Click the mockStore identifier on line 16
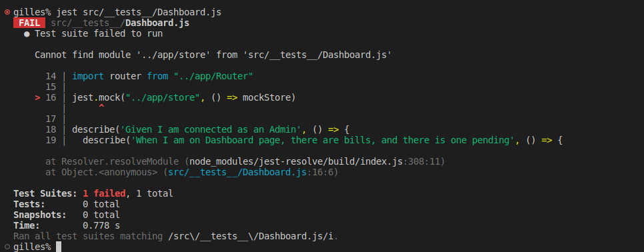The image size is (644, 252). point(266,98)
